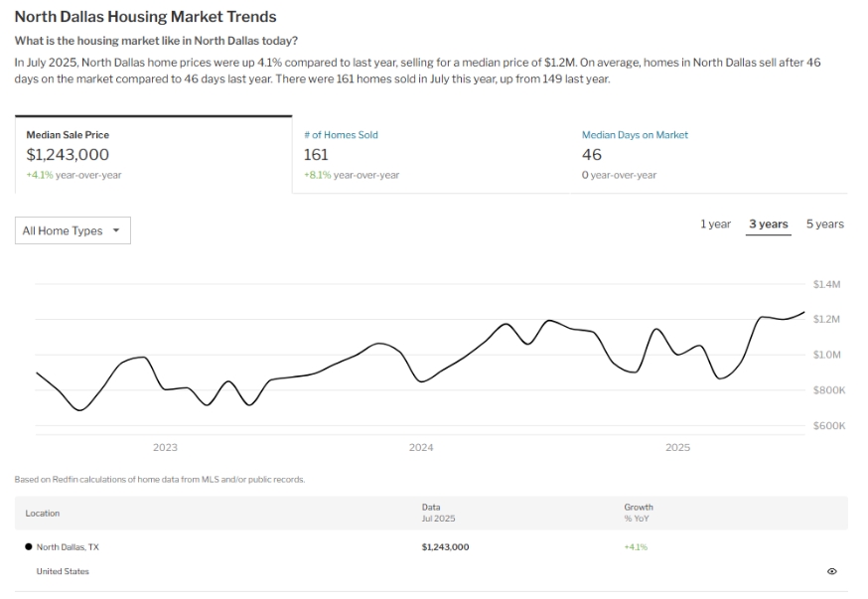Screen dimensions: 868x599
Task: Click the 2024 label on chart axis
Action: pyautogui.click(x=421, y=448)
